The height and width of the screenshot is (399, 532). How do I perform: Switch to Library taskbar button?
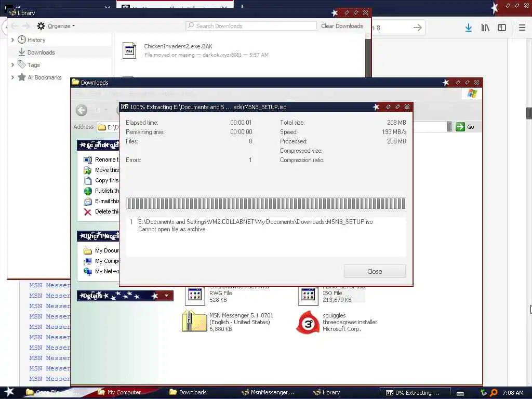(327, 392)
